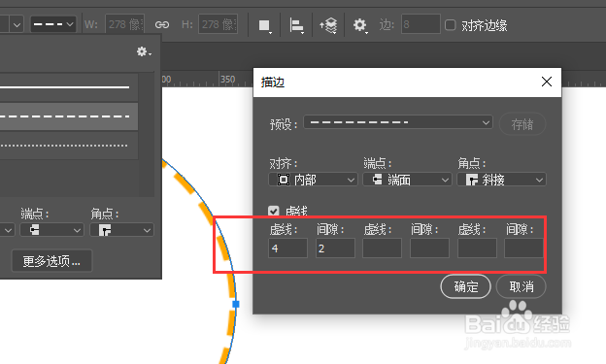This screenshot has width=606, height=364.
Task: Click the first 虚线 field with value 4
Action: 287,248
